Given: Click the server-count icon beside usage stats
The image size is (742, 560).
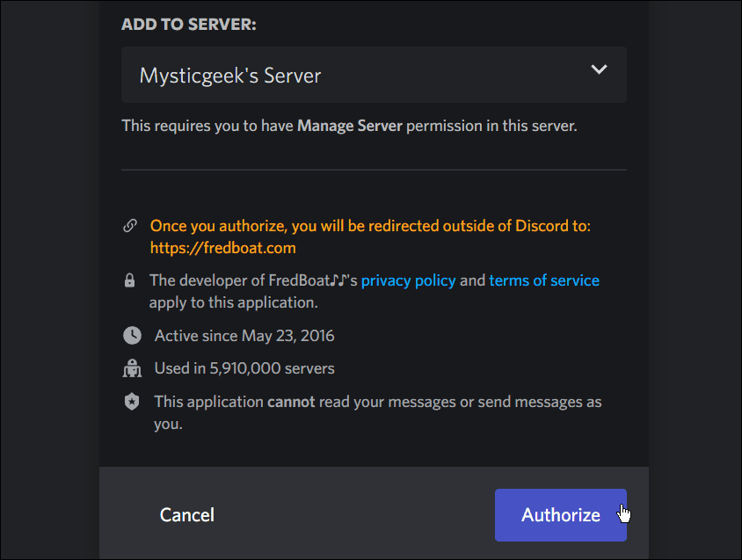Looking at the screenshot, I should [132, 367].
